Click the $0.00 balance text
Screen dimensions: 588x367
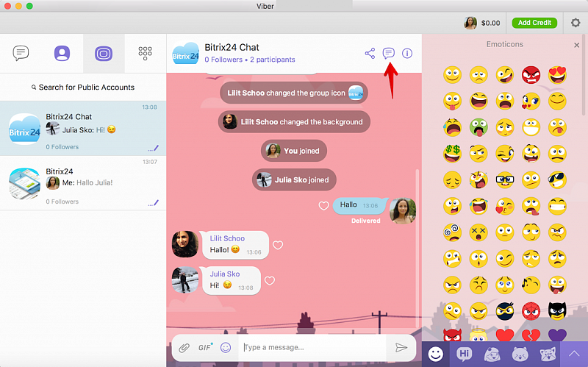tap(490, 24)
